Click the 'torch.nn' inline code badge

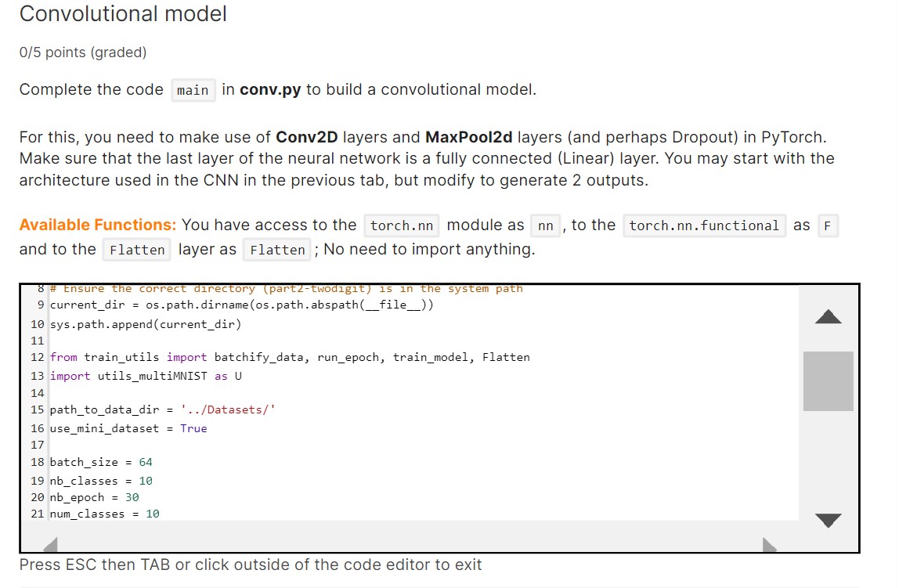click(x=401, y=225)
